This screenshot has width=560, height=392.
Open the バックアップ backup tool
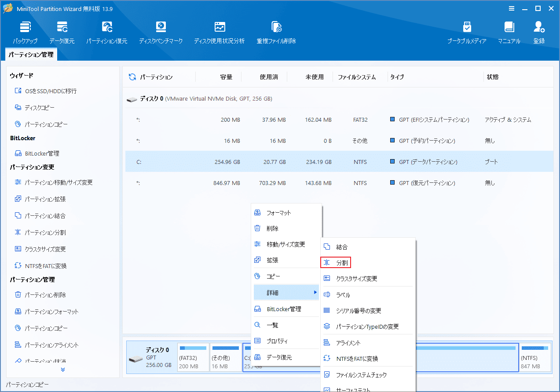(25, 33)
